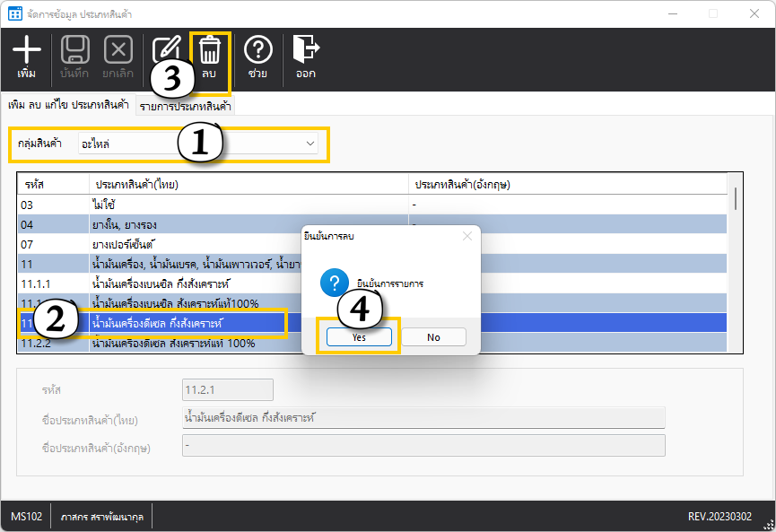Select the เพิ่ม ลบ แก้ไข ประเภทสินค้า tab
776x532 pixels.
click(68, 105)
